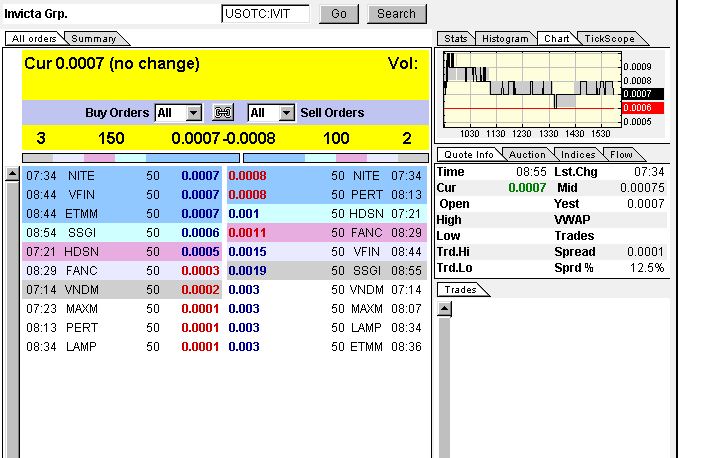Click the USOTC:IVIT symbol input field
The width and height of the screenshot is (702, 458).
tap(265, 14)
